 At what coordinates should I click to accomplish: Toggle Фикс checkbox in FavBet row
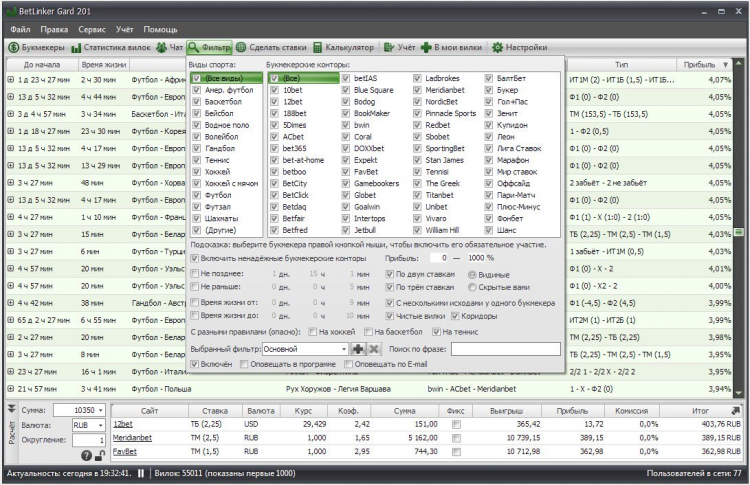coord(456,452)
